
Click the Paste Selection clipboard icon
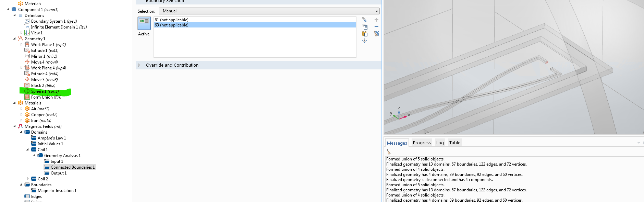tap(365, 34)
